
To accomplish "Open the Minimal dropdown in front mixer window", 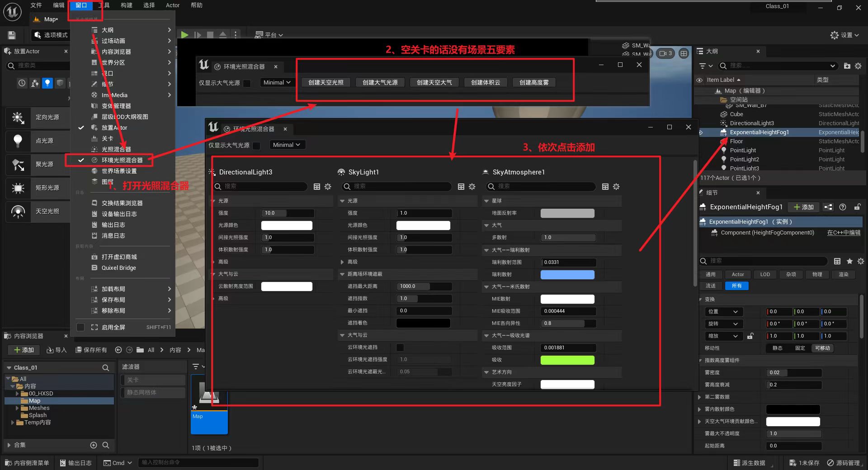I will click(x=287, y=145).
